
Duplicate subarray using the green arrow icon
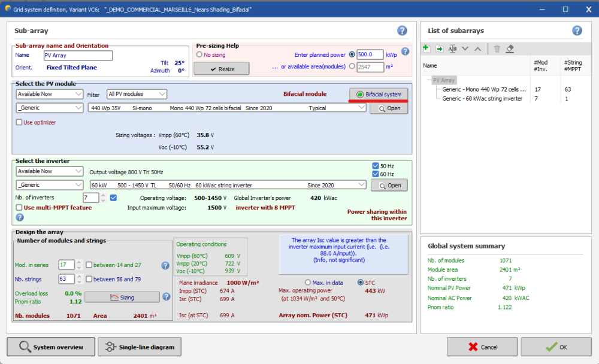(439, 48)
